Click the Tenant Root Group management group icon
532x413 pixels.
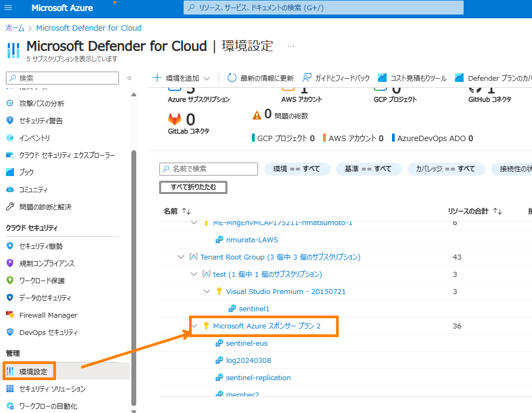click(193, 256)
